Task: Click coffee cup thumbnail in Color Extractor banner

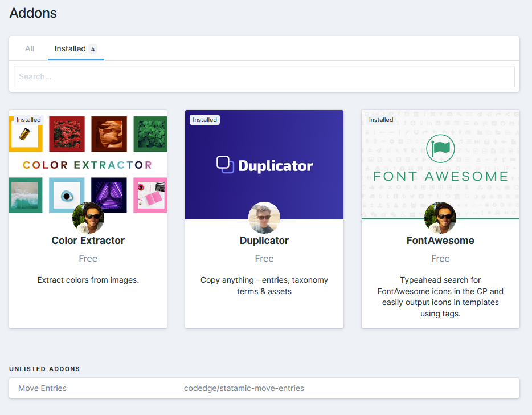Action: tap(67, 196)
